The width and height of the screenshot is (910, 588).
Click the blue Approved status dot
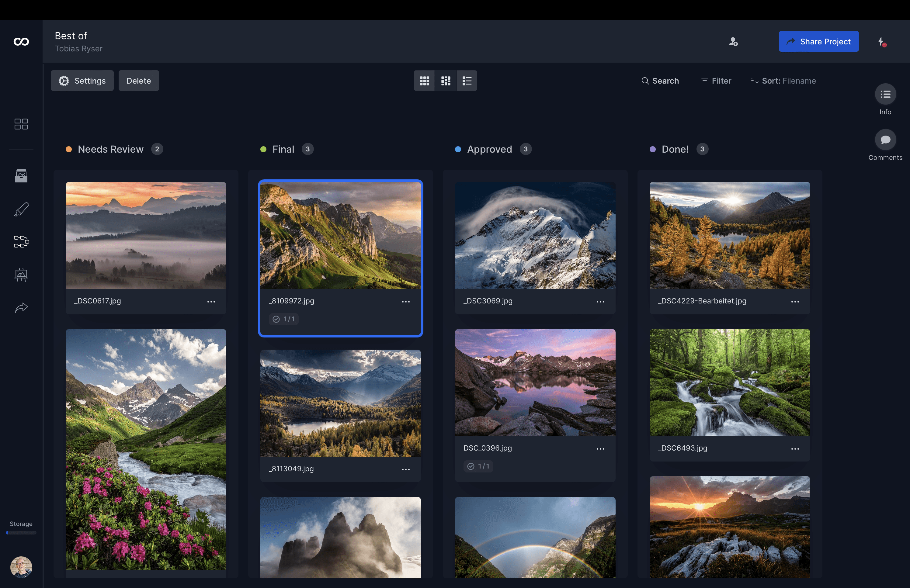pos(458,149)
